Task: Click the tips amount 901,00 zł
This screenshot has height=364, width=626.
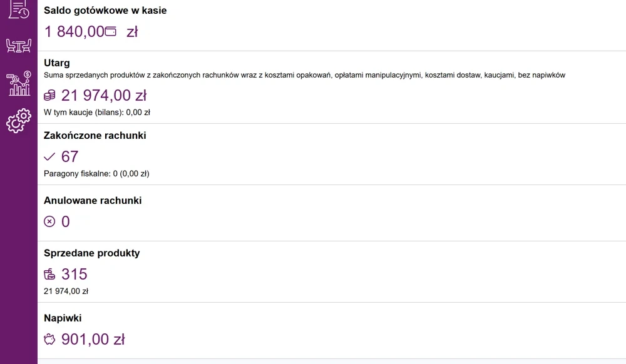Action: click(93, 339)
